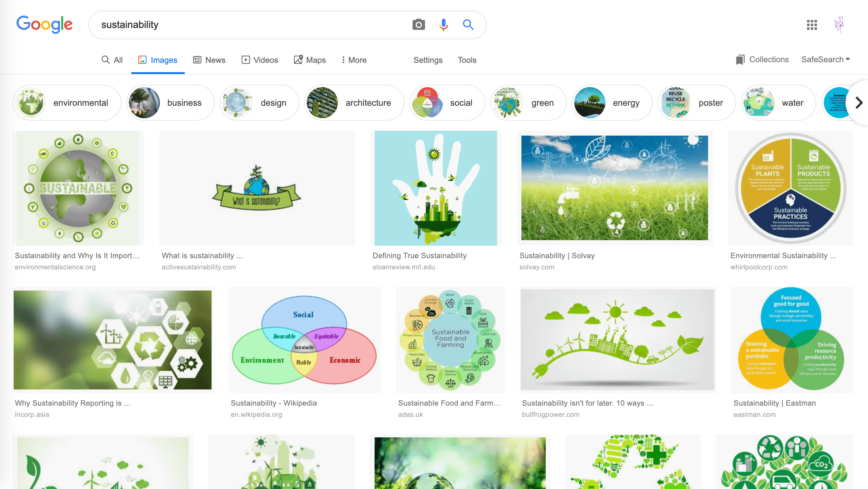
Task: Open the green cross icons image
Action: point(633,462)
